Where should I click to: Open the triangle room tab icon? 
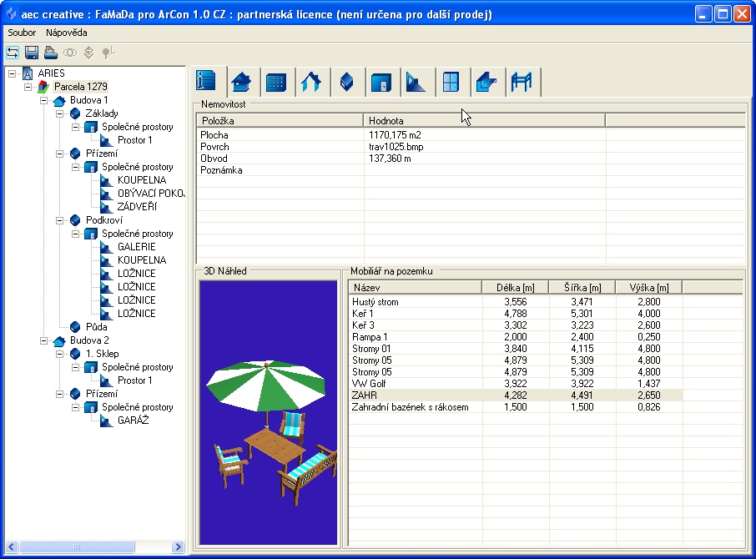tap(416, 82)
